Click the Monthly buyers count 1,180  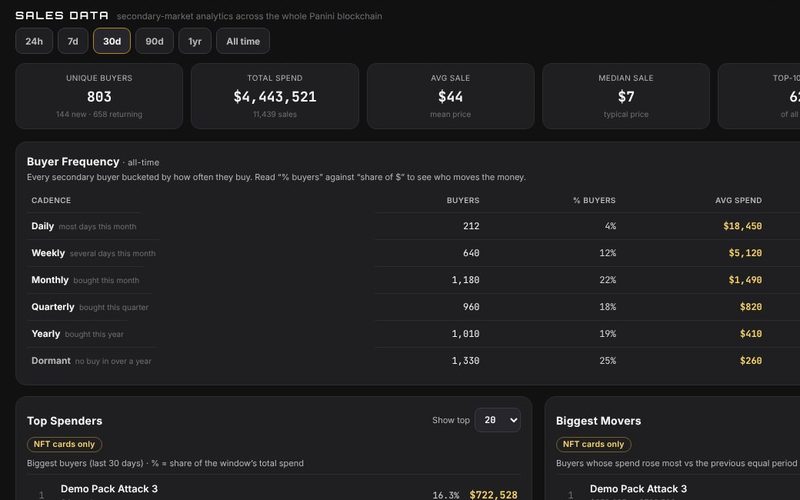tap(465, 280)
